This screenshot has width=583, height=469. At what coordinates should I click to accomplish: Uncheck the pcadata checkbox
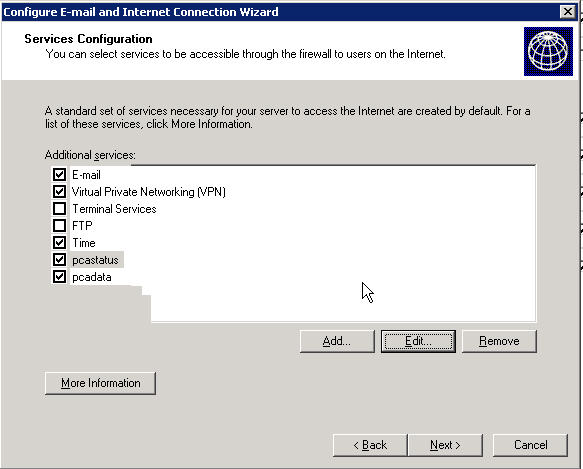coord(59,277)
